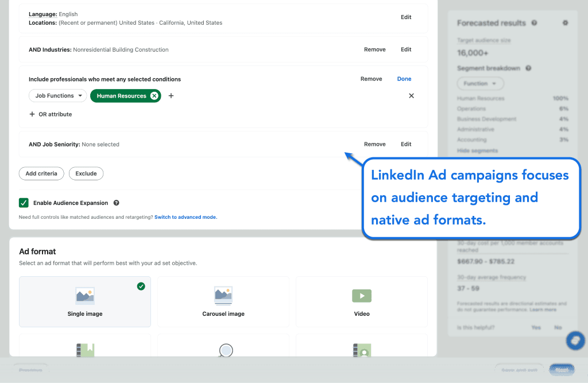Open the Function segment dropdown
This screenshot has height=383, width=588.
[480, 83]
